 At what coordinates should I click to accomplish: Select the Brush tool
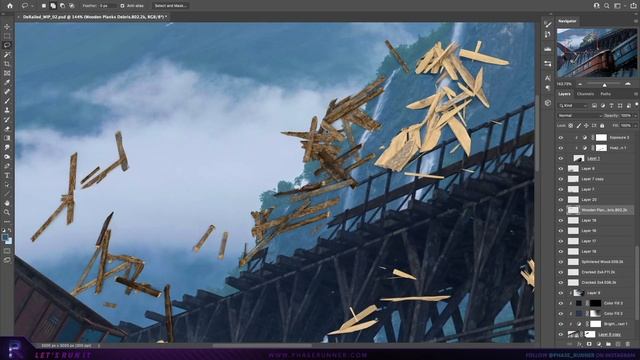point(7,101)
